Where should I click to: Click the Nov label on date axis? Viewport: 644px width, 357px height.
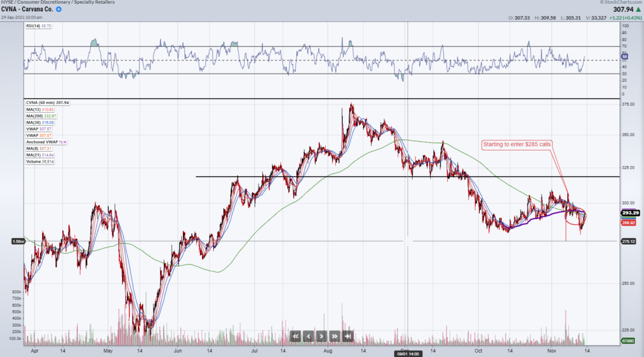coord(552,351)
